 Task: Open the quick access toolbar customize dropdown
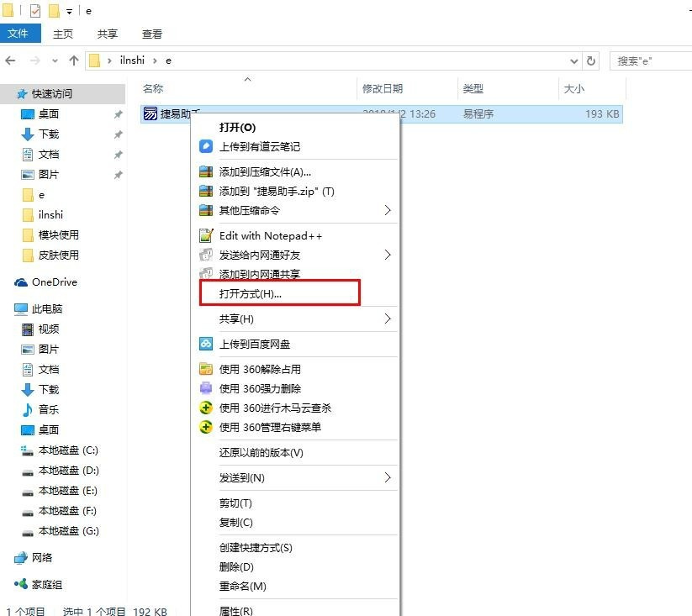[69, 12]
